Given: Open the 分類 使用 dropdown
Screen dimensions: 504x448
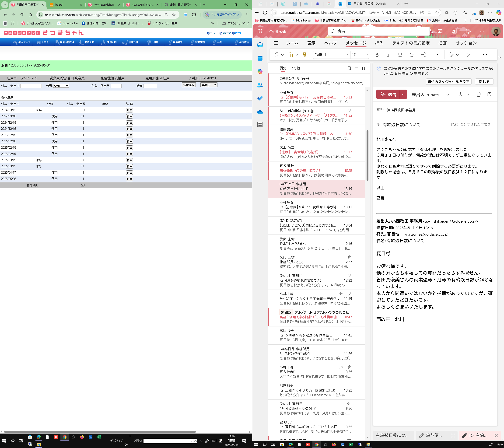Looking at the screenshot, I should pos(61,86).
